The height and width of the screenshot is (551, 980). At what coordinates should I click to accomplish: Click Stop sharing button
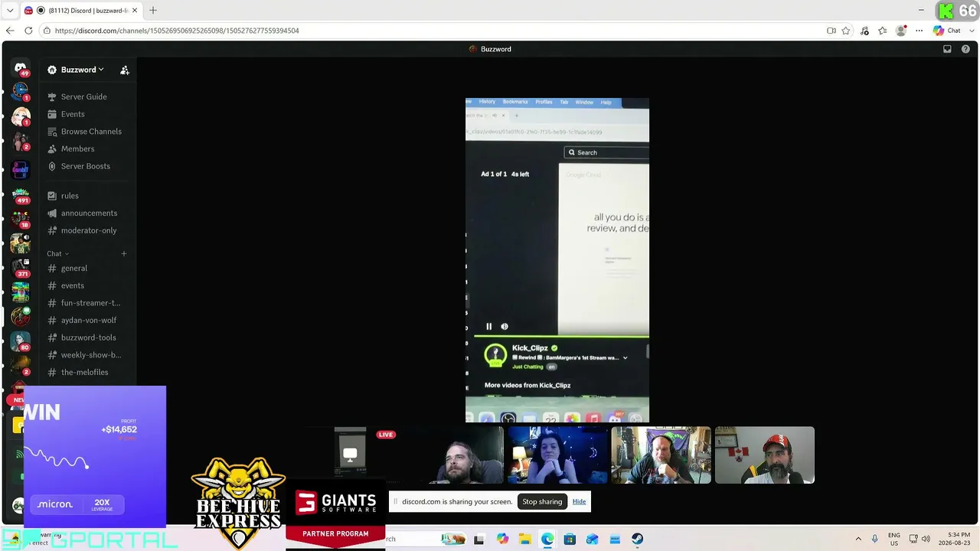click(542, 502)
